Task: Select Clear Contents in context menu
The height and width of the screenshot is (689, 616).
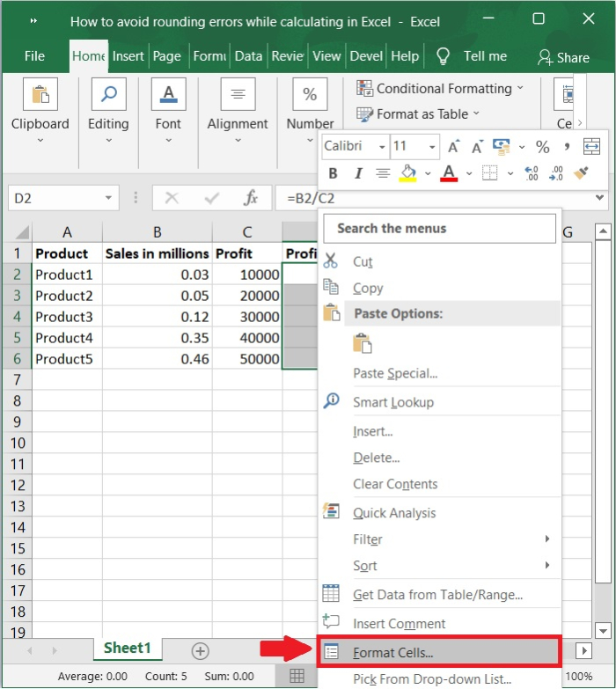Action: pos(395,484)
